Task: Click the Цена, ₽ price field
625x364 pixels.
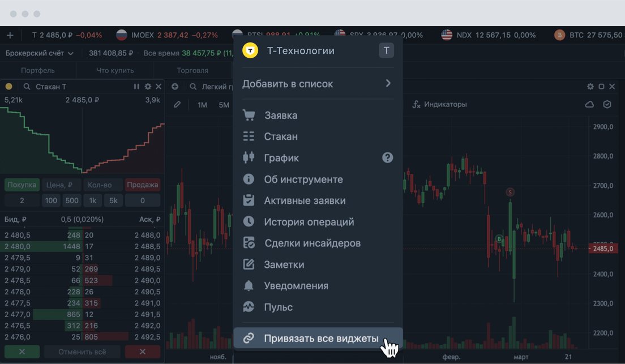Action: point(61,185)
